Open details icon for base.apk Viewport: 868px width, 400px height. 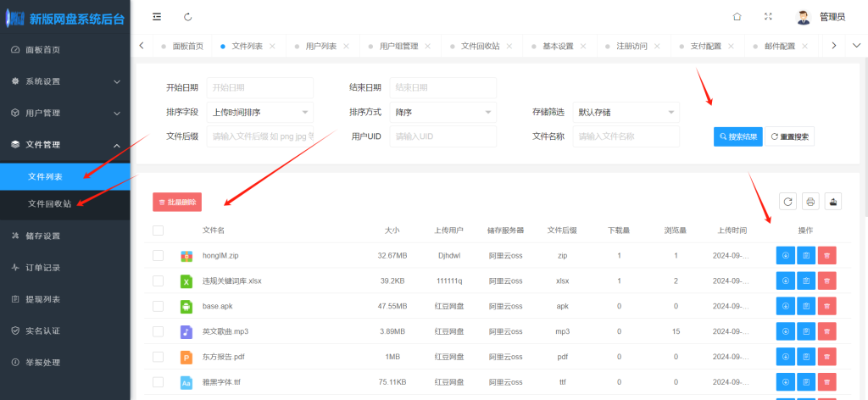click(806, 306)
